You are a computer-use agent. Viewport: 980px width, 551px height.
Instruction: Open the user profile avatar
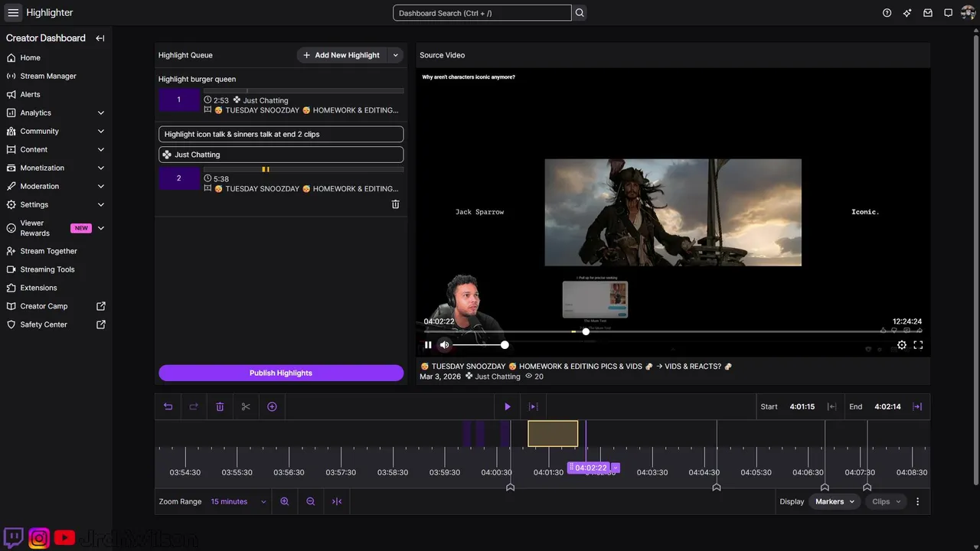(x=968, y=13)
